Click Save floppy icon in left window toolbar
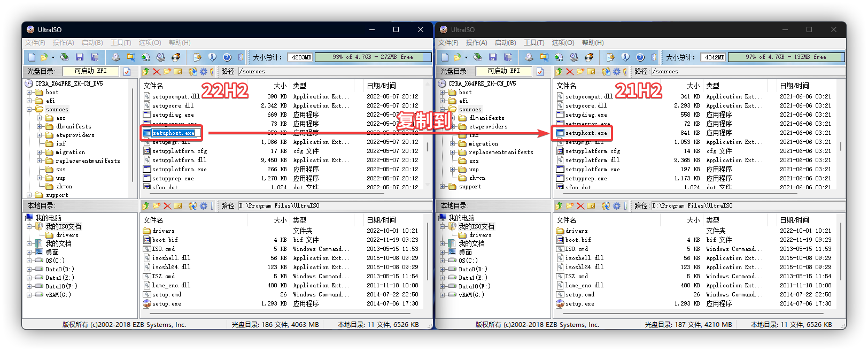The height and width of the screenshot is (351, 868). pos(80,57)
